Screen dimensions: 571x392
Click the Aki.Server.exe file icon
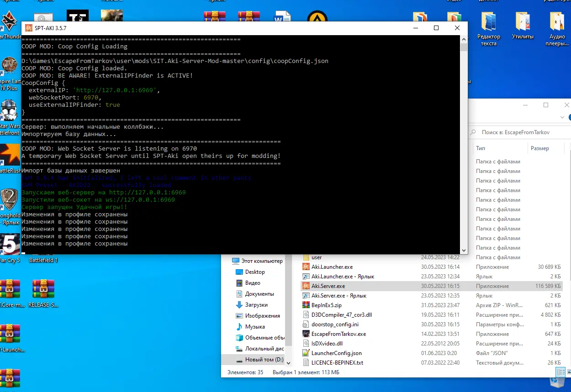306,286
